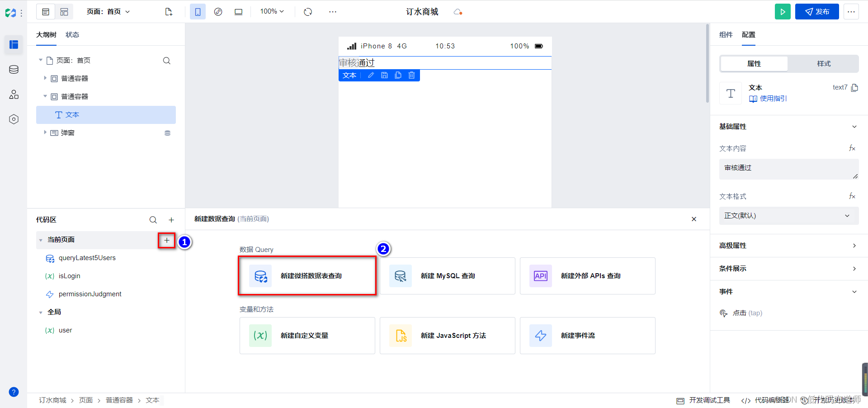The image size is (868, 408).
Task: Select the mobile device preview icon
Action: (x=198, y=12)
